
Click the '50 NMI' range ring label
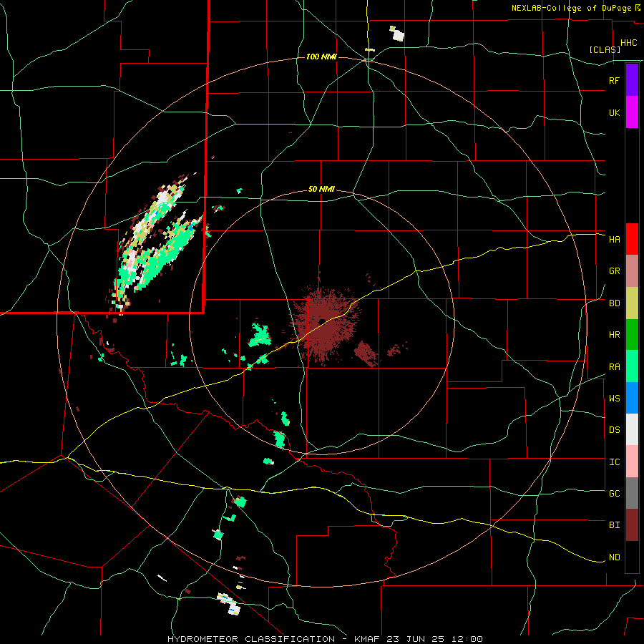tap(321, 189)
